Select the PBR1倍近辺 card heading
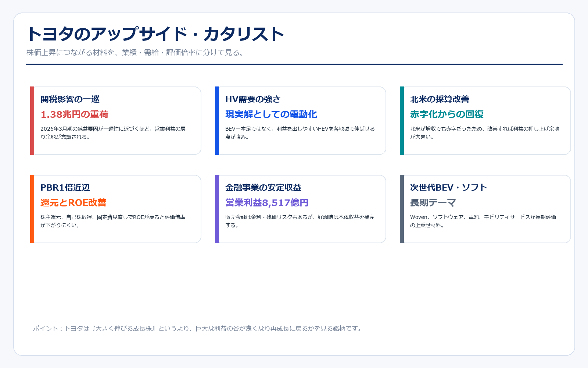 click(65, 188)
